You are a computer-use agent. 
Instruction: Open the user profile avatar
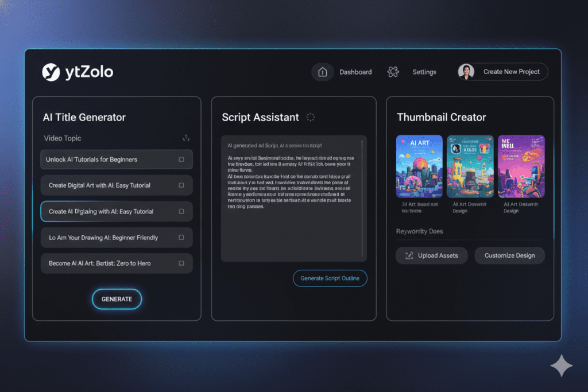tap(466, 72)
